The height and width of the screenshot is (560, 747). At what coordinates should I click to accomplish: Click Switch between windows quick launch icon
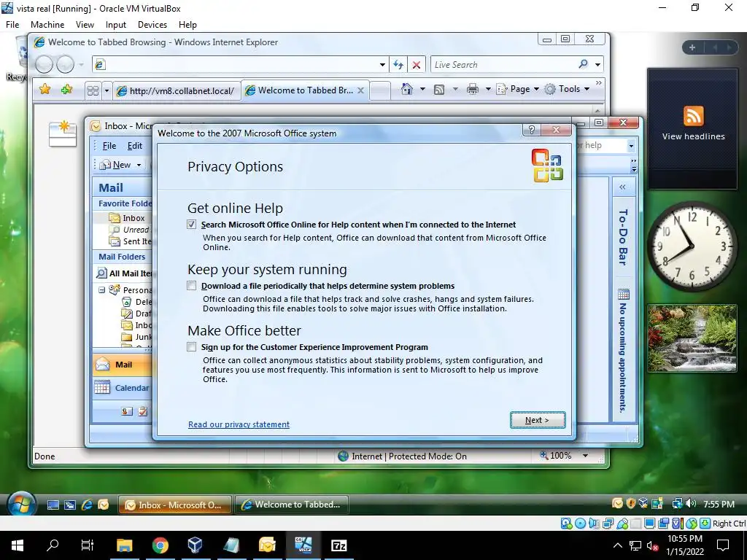click(70, 505)
